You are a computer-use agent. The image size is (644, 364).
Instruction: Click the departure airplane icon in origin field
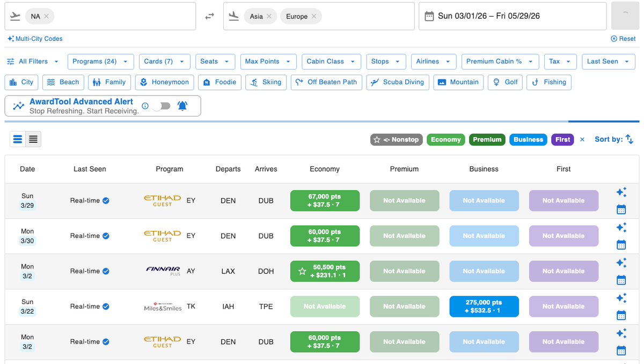pyautogui.click(x=14, y=16)
